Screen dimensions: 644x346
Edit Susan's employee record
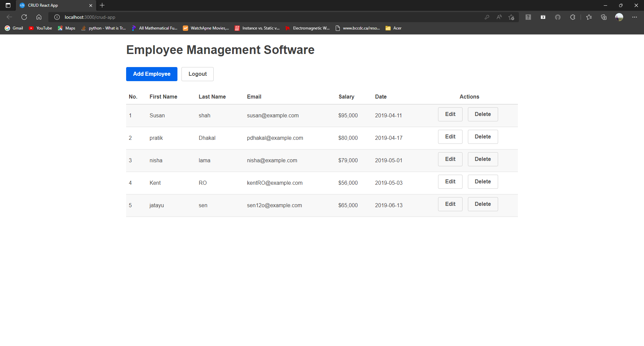[450, 114]
